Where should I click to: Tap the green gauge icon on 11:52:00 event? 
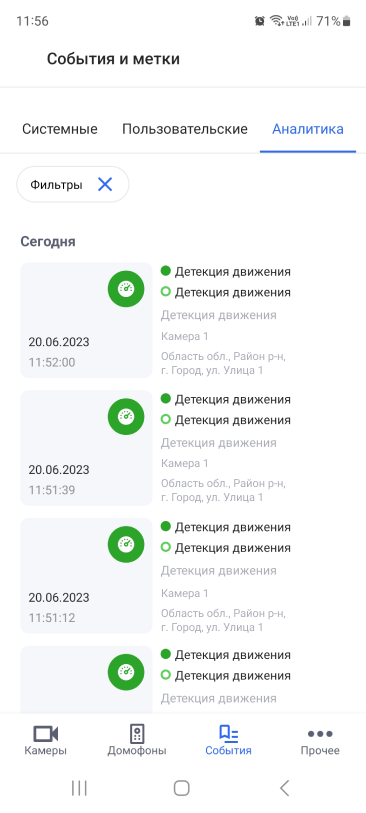(126, 289)
